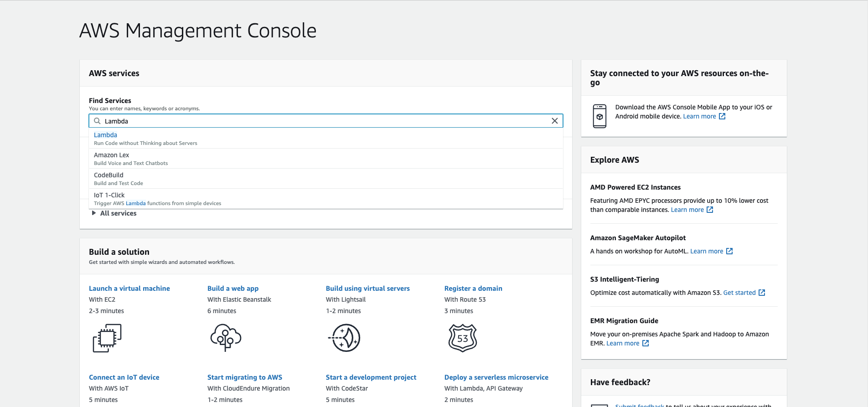Open Register a domain link

(x=473, y=289)
